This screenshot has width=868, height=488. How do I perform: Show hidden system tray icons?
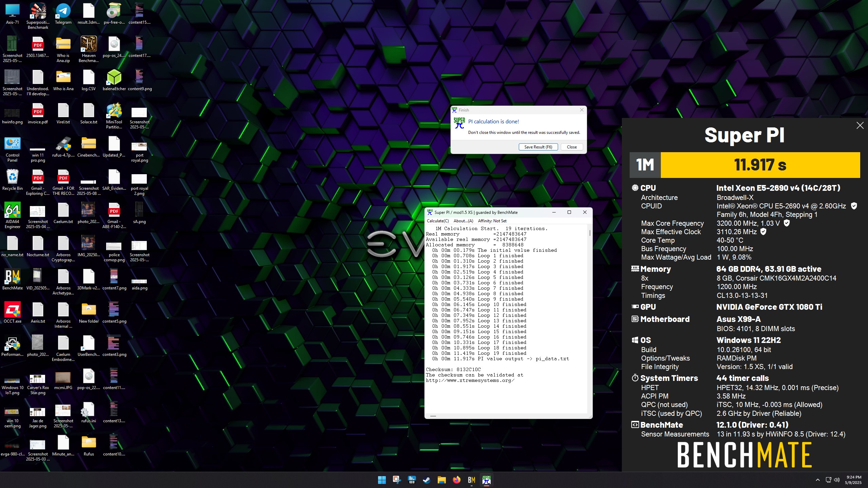pos(817,480)
